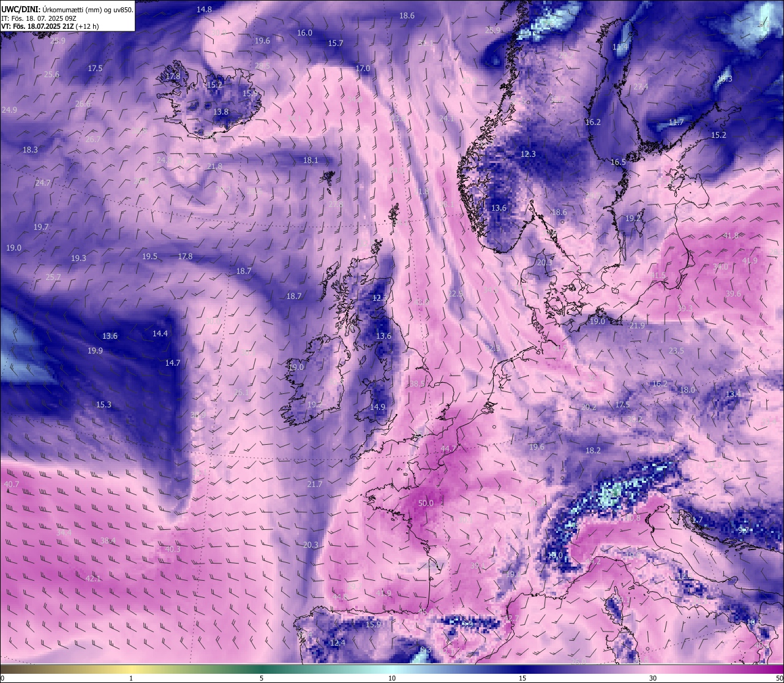Click the 15.9 value on Spain's north coast
Viewport: 784px width, 683px height.
374,625
